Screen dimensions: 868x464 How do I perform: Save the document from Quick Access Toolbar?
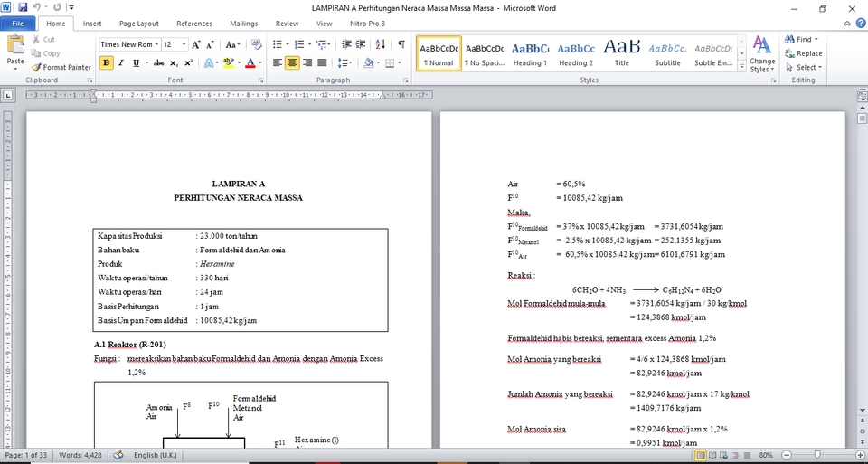point(23,8)
